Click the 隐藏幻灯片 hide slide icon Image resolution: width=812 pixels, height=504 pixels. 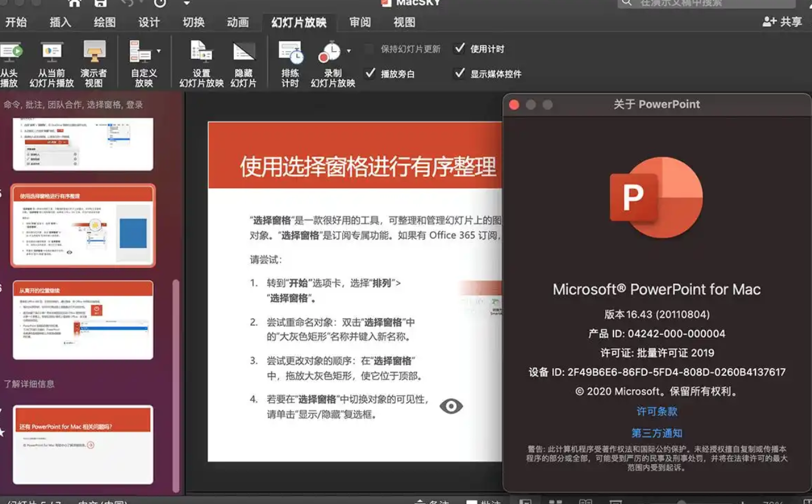click(x=244, y=52)
